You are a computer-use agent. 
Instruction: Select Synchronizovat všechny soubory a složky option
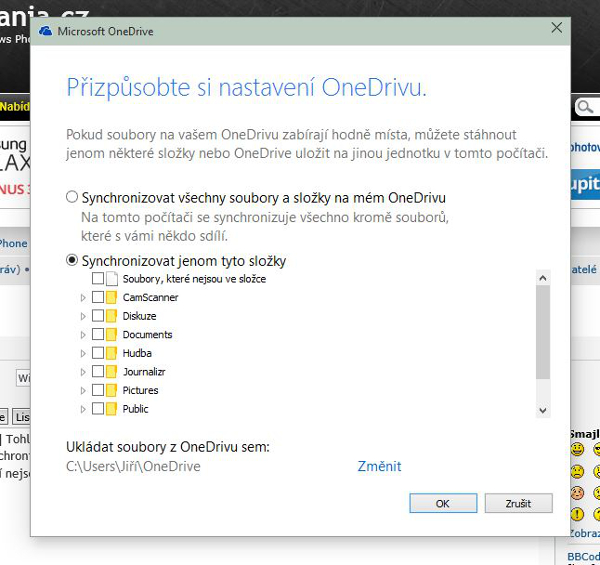point(72,197)
